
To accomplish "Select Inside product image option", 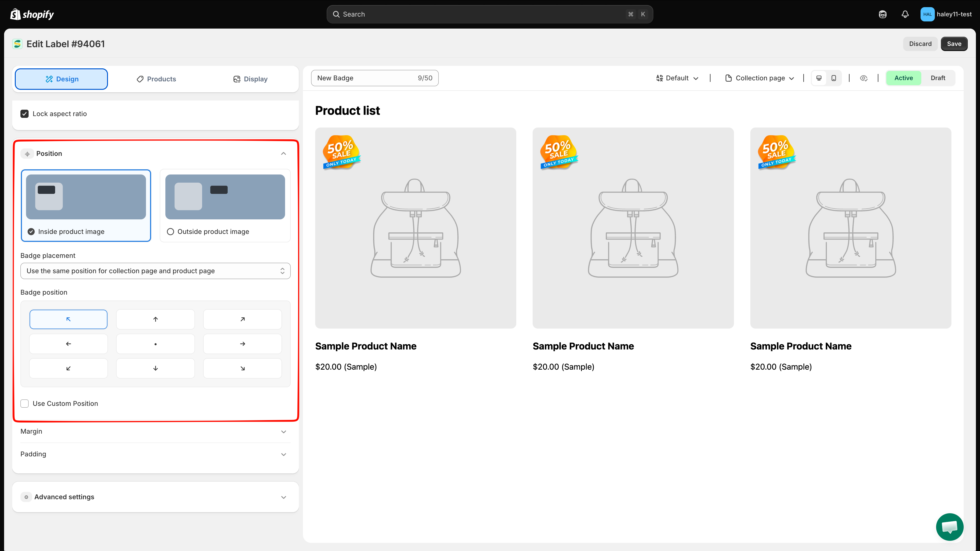I will click(x=86, y=205).
